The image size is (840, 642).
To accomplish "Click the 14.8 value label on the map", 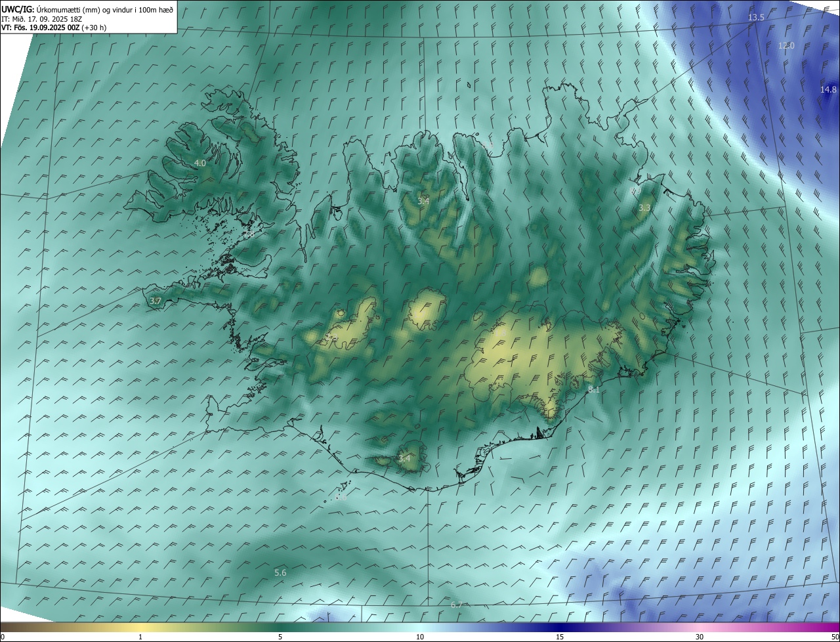I will (828, 90).
